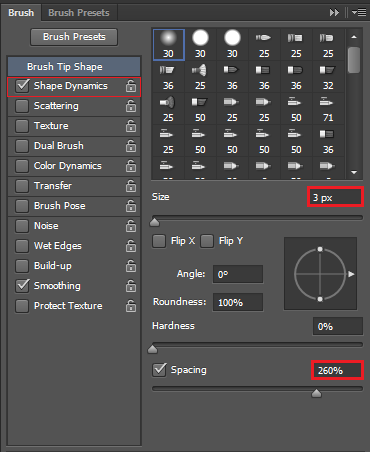The image size is (370, 452).
Task: Toggle the Smoothing lock icon
Action: [x=131, y=286]
